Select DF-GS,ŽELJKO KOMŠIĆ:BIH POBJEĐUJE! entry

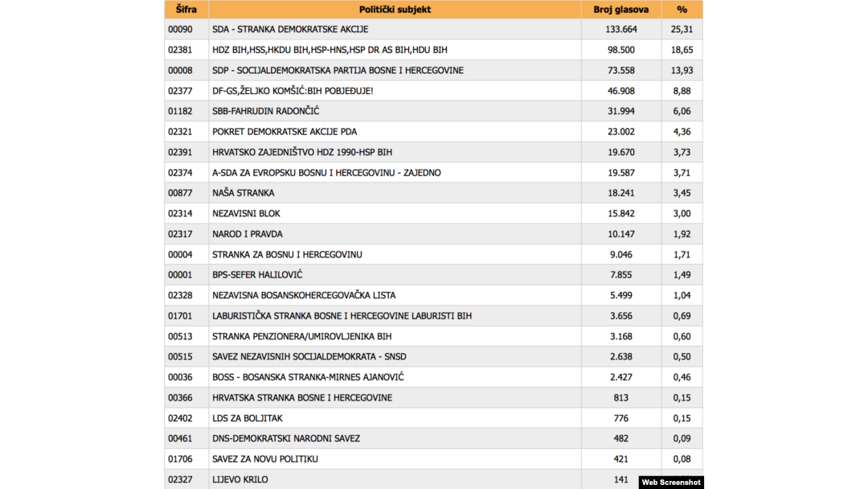(x=293, y=91)
